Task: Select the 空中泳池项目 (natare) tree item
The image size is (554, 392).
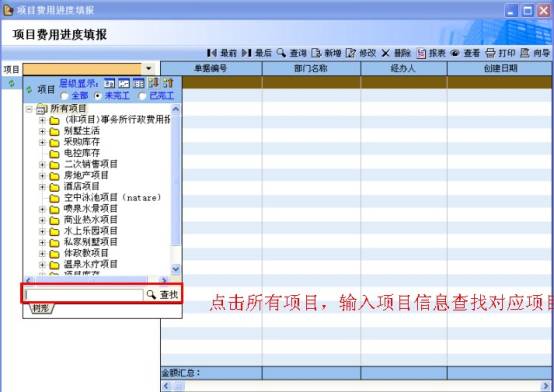Action: click(x=112, y=197)
